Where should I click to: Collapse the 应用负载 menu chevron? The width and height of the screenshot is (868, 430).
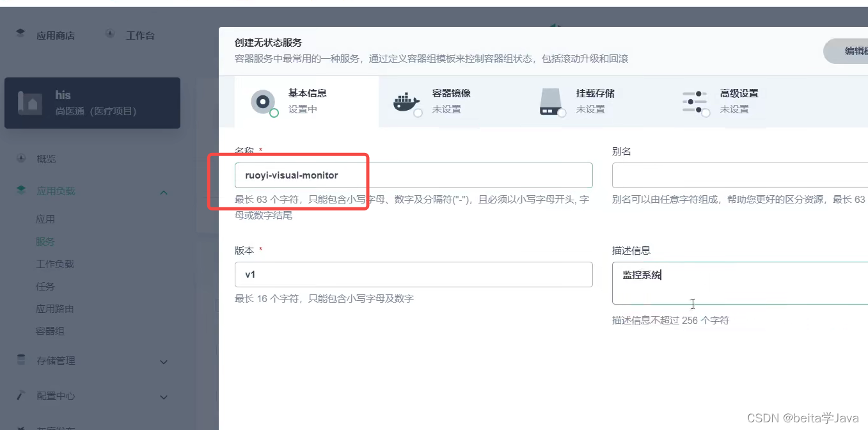[x=164, y=192]
